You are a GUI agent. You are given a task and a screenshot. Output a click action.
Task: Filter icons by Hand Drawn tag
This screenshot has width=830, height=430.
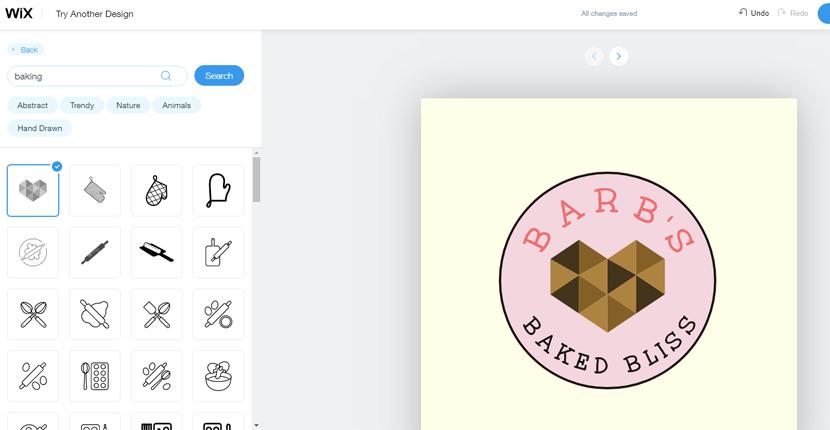[x=40, y=128]
